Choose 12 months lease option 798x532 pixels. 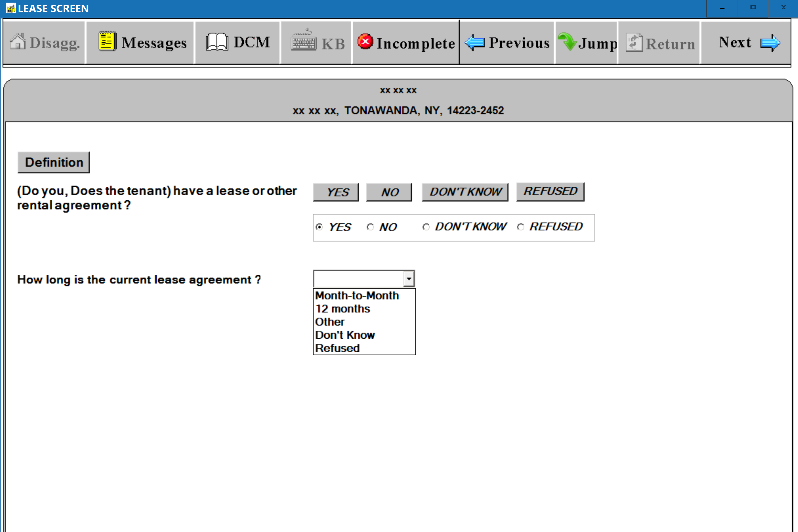[342, 309]
